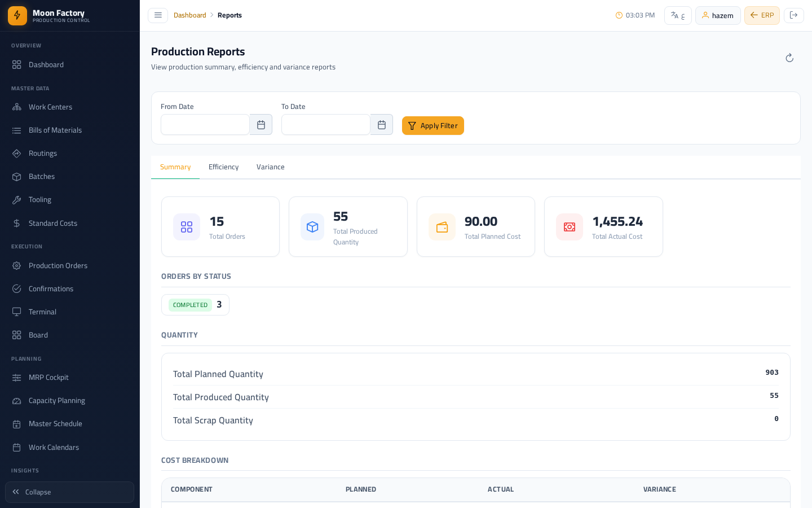This screenshot has width=812, height=508.
Task: Go to Production Orders
Action: (70, 265)
